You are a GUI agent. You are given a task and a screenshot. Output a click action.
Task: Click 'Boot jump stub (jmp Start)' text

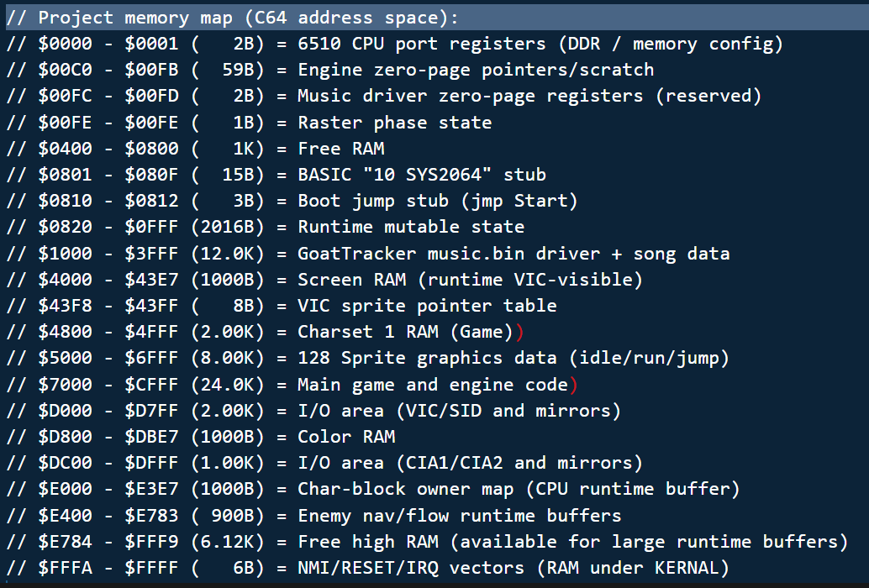click(438, 201)
